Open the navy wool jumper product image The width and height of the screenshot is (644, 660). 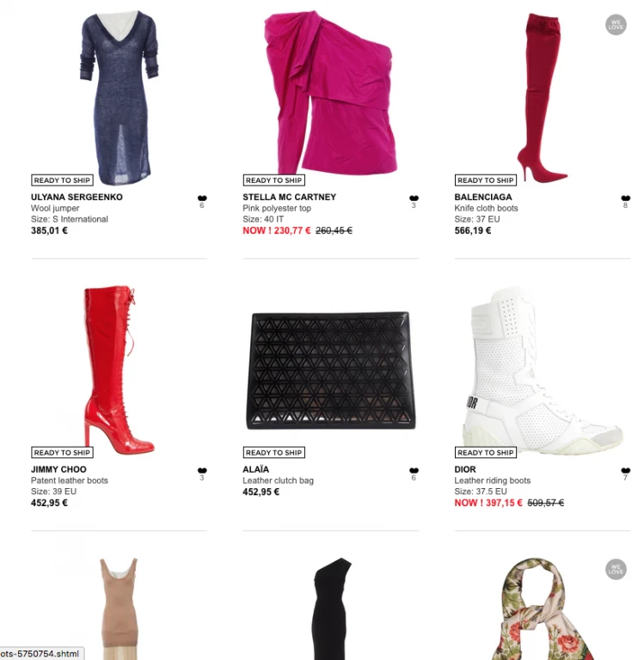(x=120, y=98)
